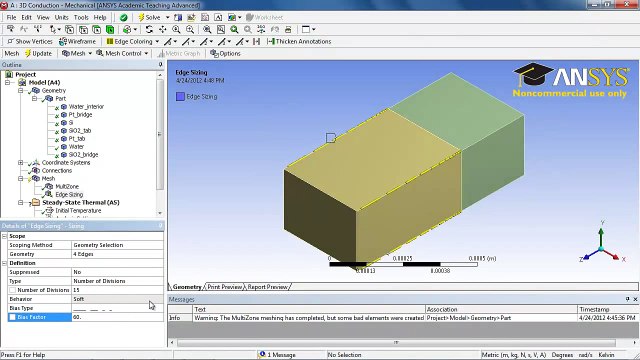Click the MultiZone warning message row

coord(402,318)
